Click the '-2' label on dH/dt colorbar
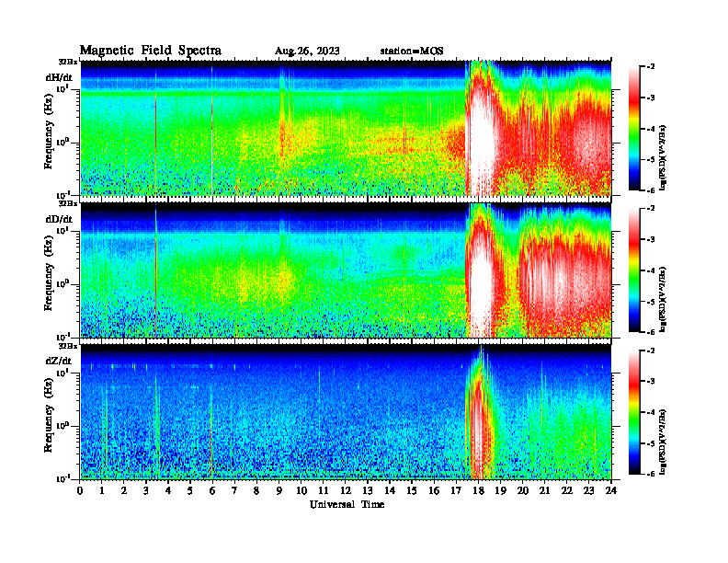 [649, 67]
